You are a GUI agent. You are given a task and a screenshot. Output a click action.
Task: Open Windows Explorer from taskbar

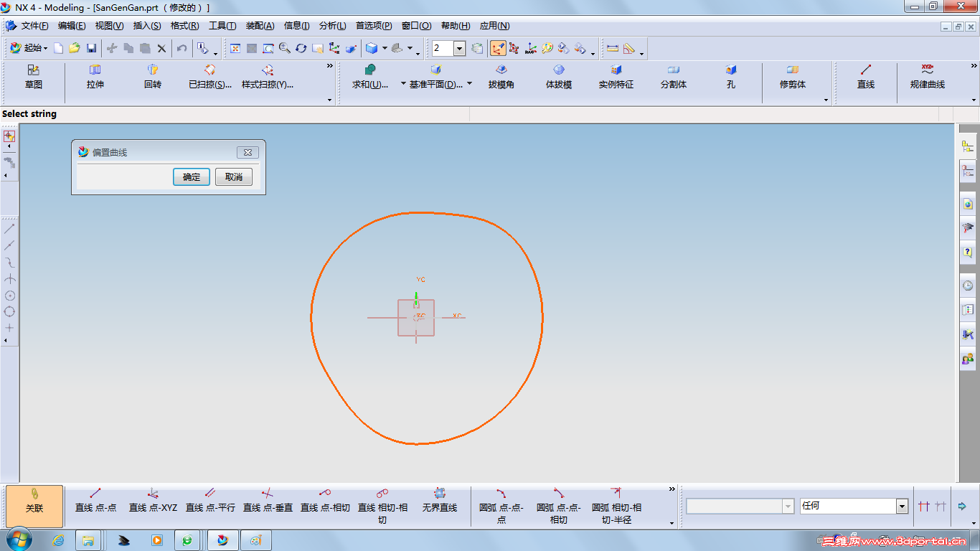click(x=88, y=540)
